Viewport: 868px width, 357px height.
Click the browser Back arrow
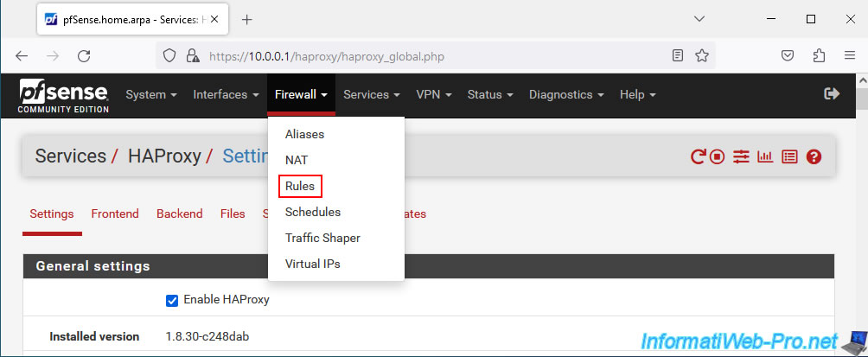pyautogui.click(x=22, y=56)
